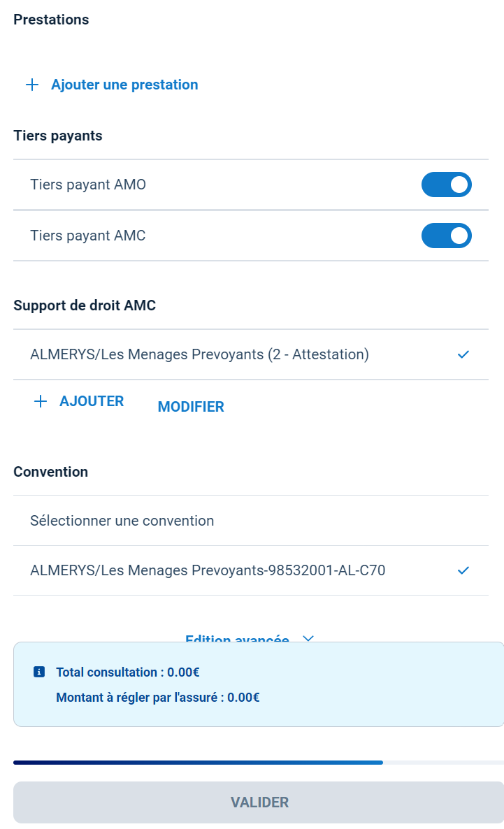The image size is (504, 829).
Task: Click the blue plus symbol above MODIFIER
Action: pos(41,401)
